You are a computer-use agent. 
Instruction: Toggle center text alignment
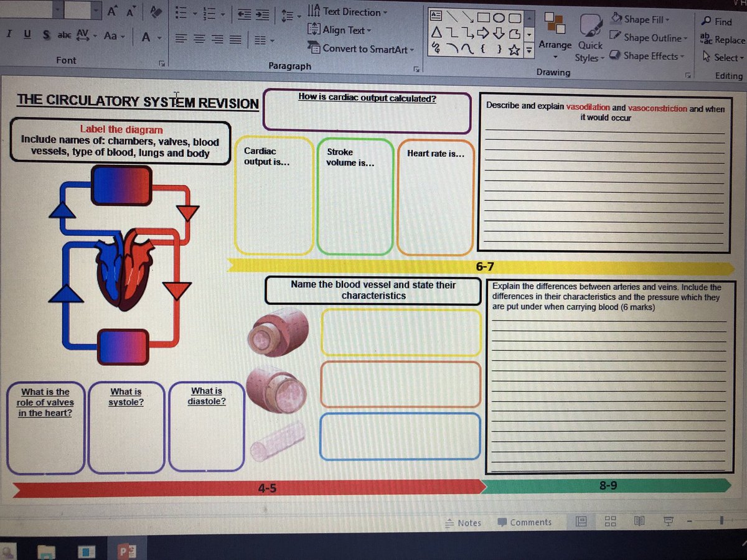click(199, 37)
